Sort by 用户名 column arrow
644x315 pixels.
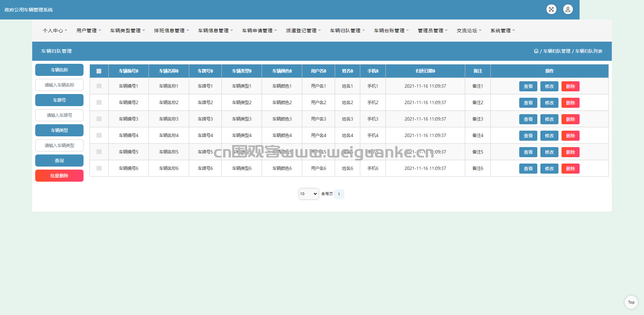tap(325, 71)
